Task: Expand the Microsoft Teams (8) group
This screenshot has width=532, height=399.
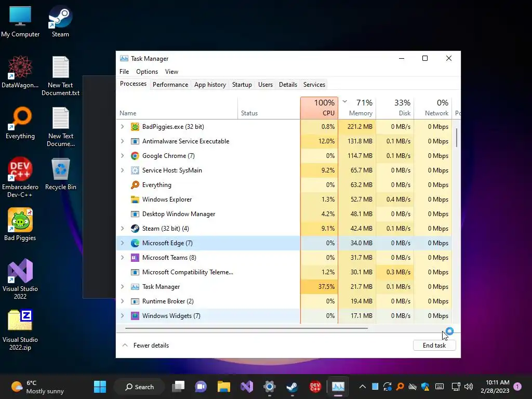Action: tap(123, 258)
